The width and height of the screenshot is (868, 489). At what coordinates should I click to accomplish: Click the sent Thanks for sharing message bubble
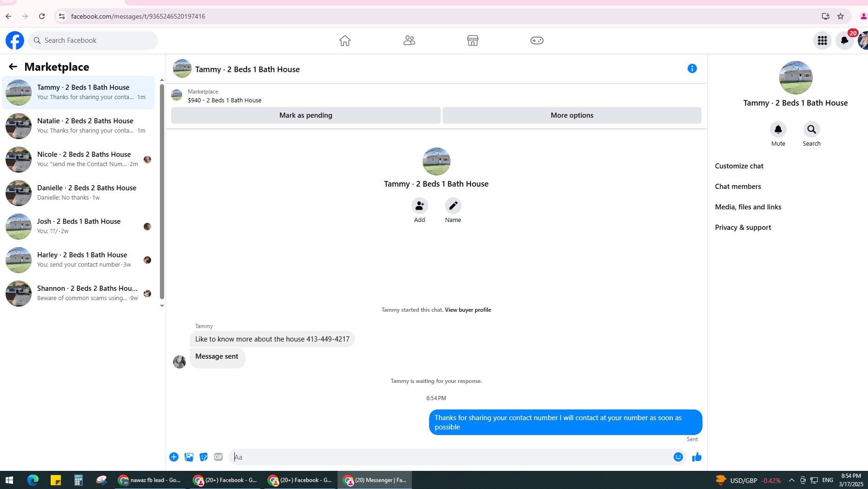click(565, 422)
